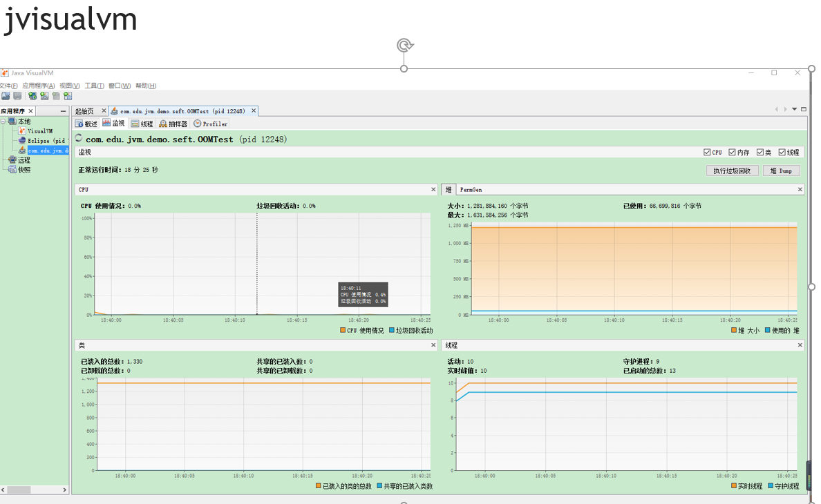Click the rotate handle above the screenshot image

coord(405,46)
